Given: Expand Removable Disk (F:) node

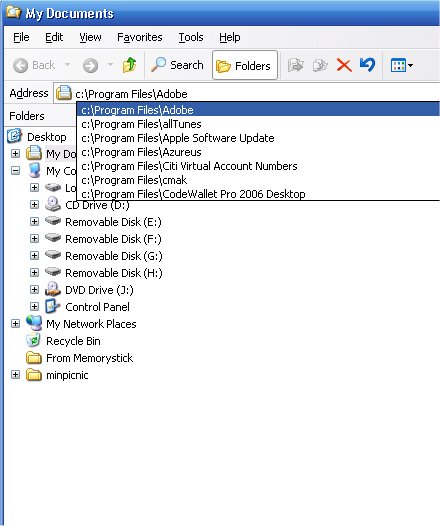Looking at the screenshot, I should [34, 239].
